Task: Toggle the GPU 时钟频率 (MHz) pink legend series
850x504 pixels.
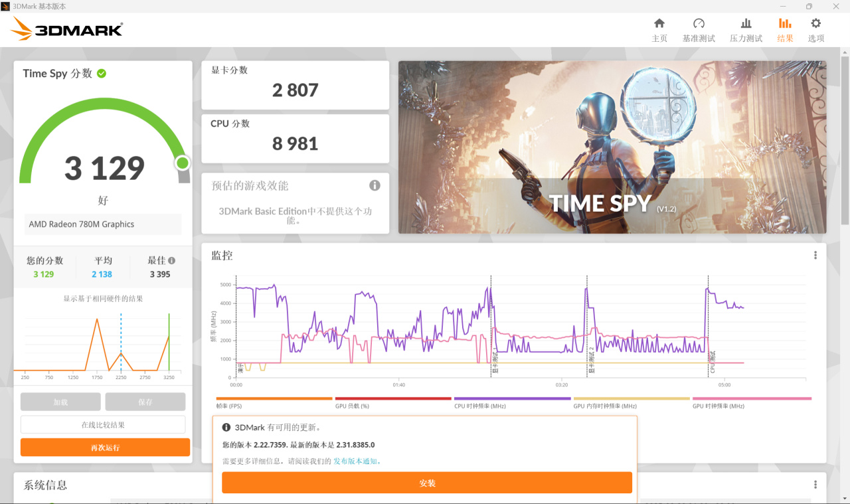Action: tap(752, 402)
